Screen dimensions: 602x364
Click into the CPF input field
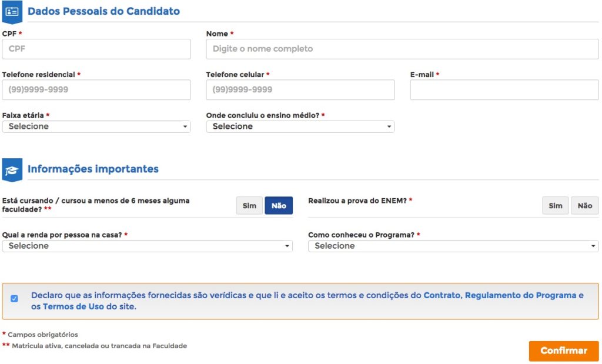tap(96, 49)
